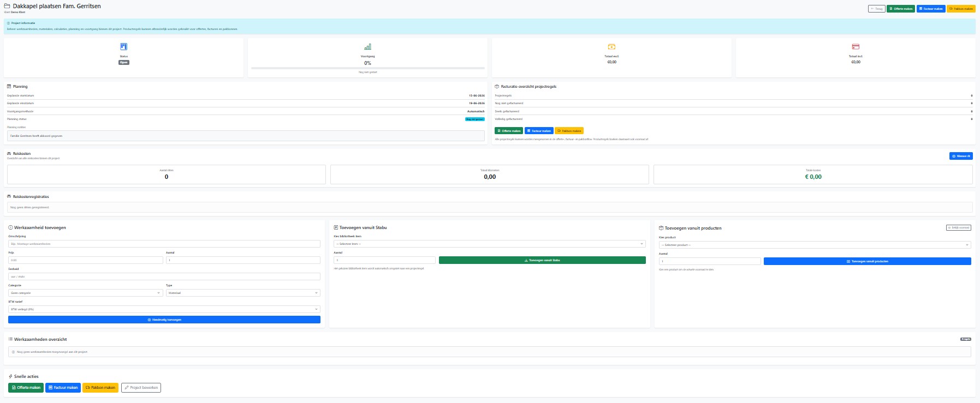Click the Toevoegen vanuit Stabu heading icon
This screenshot has width=980, height=403.
[336, 227]
